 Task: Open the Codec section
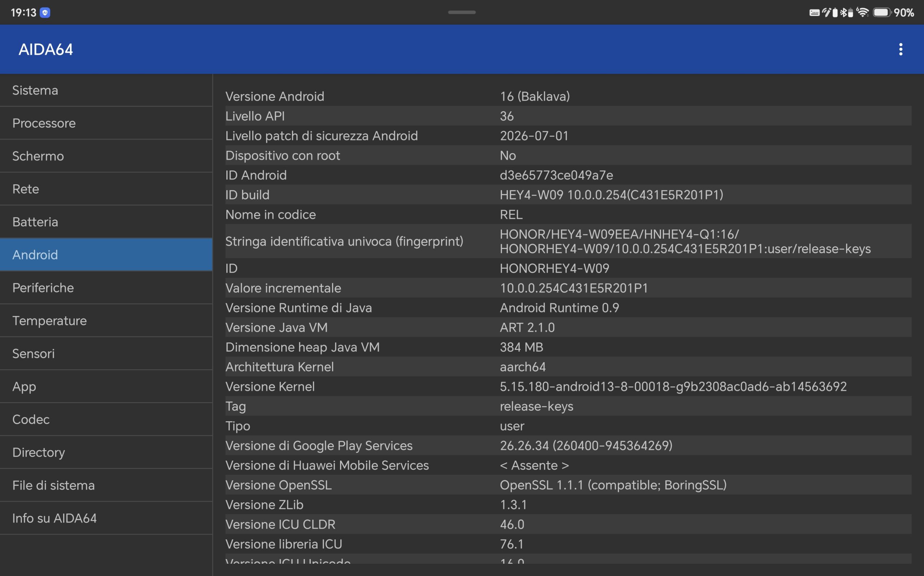(106, 419)
